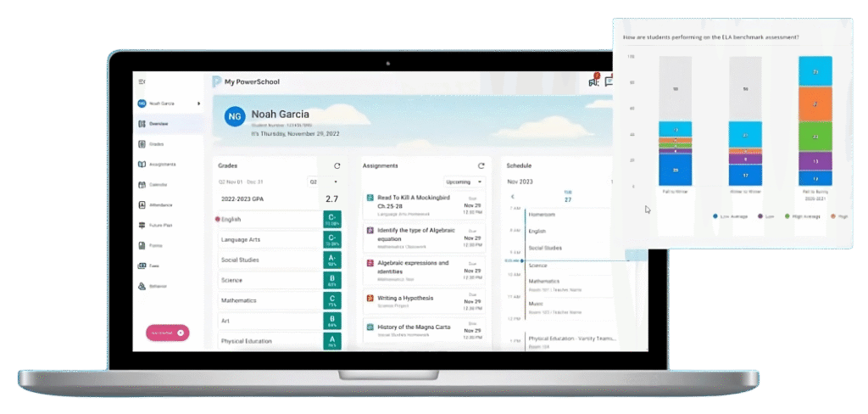The image size is (868, 414).
Task: Open Identify the type of Algebraic equation
Action: coord(425,238)
